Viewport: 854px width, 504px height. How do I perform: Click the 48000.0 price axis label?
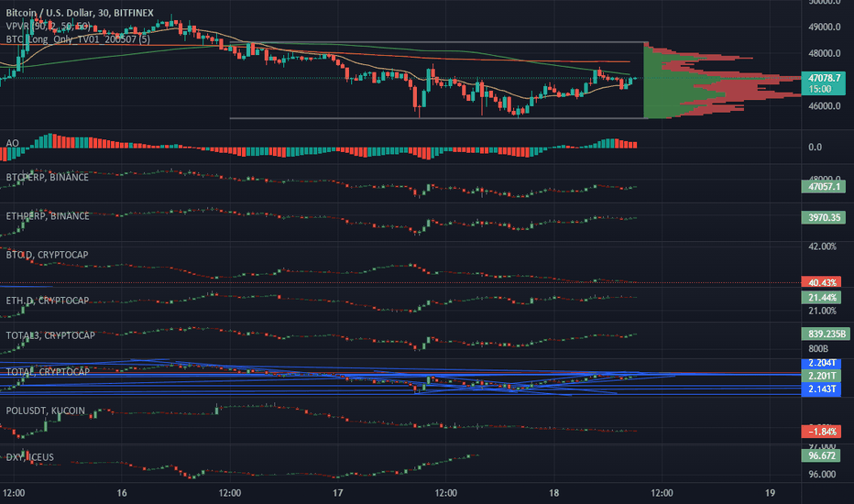coord(824,53)
